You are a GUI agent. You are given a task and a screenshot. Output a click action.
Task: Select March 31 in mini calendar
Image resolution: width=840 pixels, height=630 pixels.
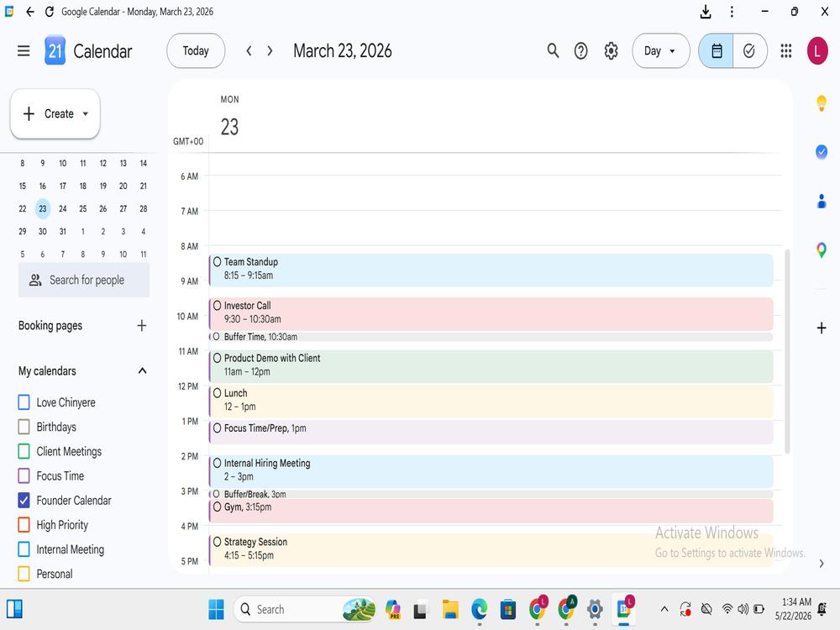[63, 232]
